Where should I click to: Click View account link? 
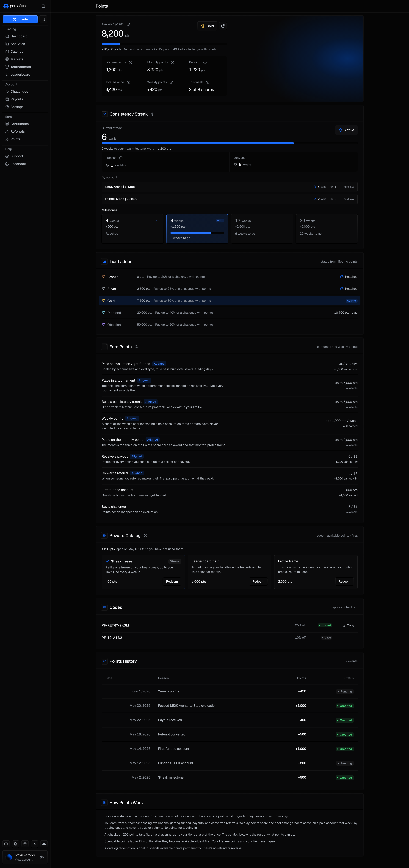pos(24,860)
